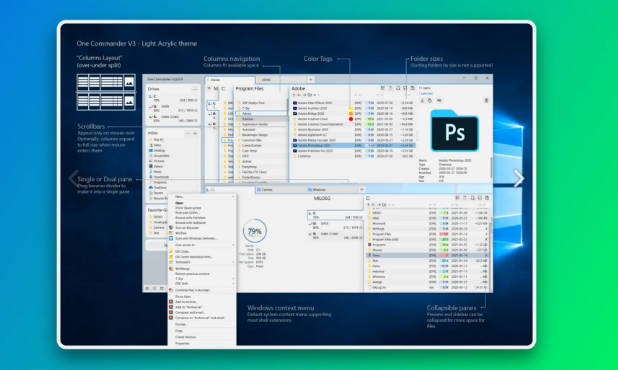Viewport: 618px width, 370px height.
Task: Click the preview panel vertical scrollbar
Action: [491, 167]
